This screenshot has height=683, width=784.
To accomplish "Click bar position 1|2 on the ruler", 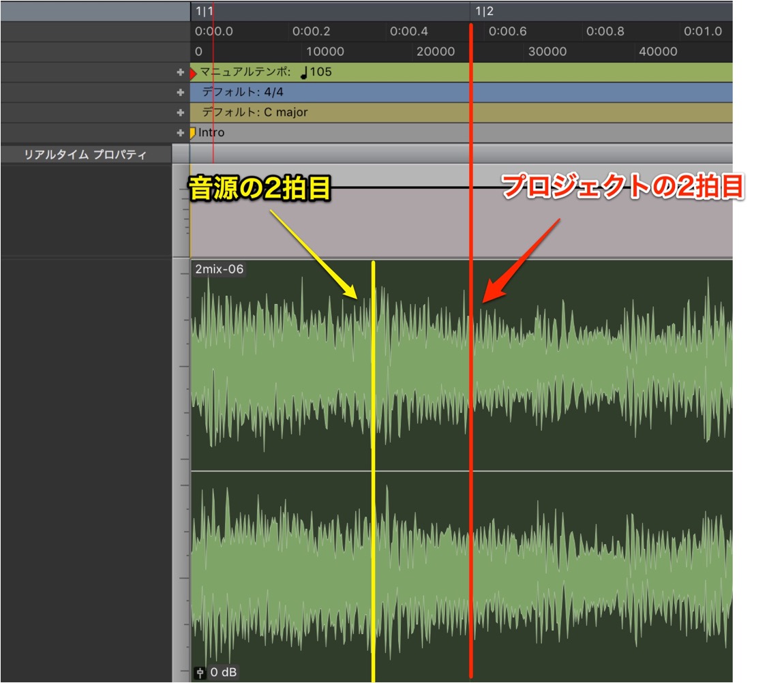I will pyautogui.click(x=484, y=11).
